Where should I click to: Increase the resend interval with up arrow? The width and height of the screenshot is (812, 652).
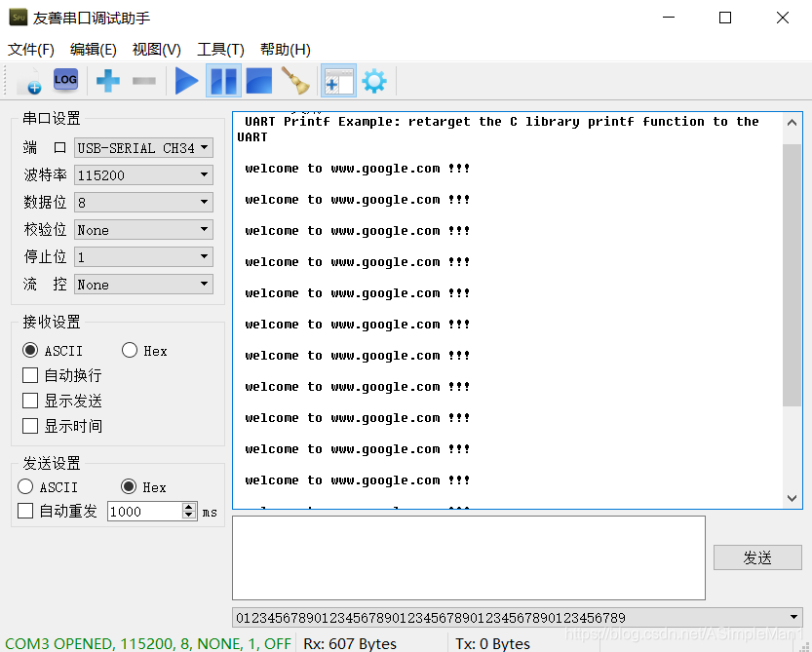(x=189, y=507)
